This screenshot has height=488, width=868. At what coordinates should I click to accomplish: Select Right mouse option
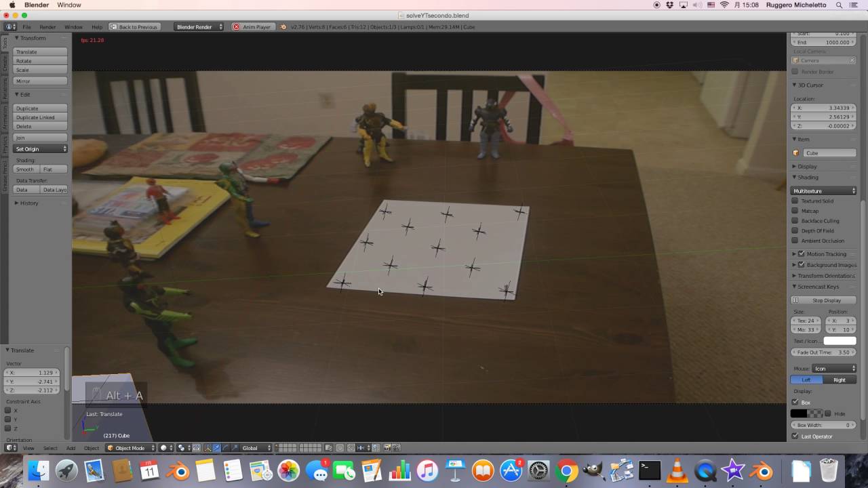[840, 380]
